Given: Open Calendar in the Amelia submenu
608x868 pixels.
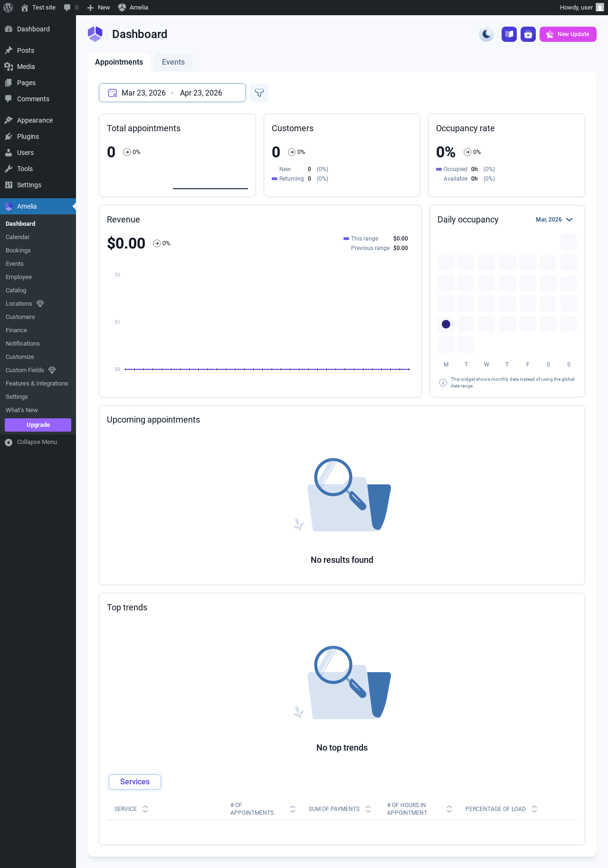Looking at the screenshot, I should 18,237.
